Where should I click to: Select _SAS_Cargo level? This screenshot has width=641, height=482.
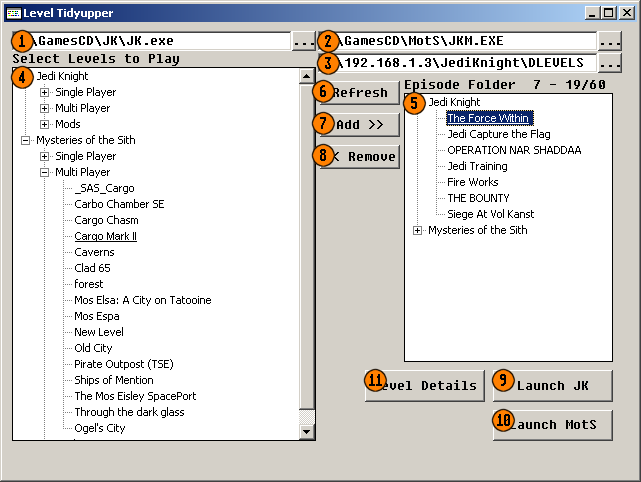point(104,188)
